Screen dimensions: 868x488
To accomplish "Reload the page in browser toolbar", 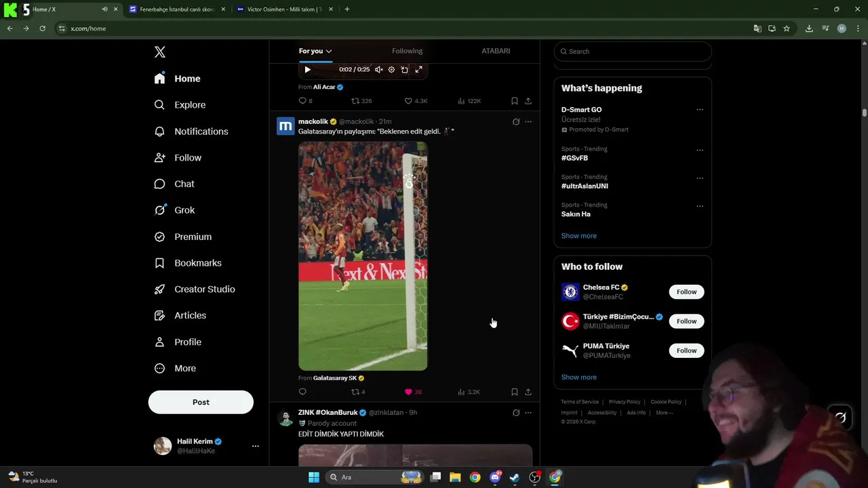I will pyautogui.click(x=42, y=28).
